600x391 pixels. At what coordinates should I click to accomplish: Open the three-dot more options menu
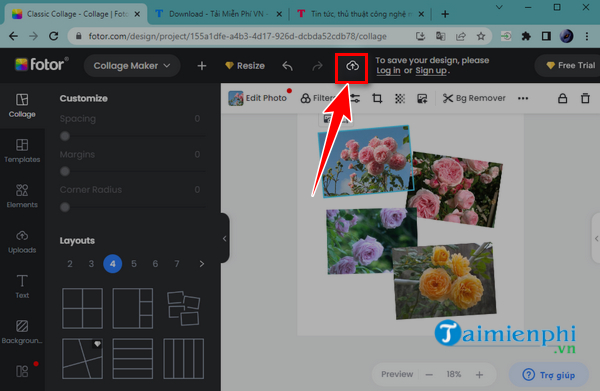click(523, 98)
